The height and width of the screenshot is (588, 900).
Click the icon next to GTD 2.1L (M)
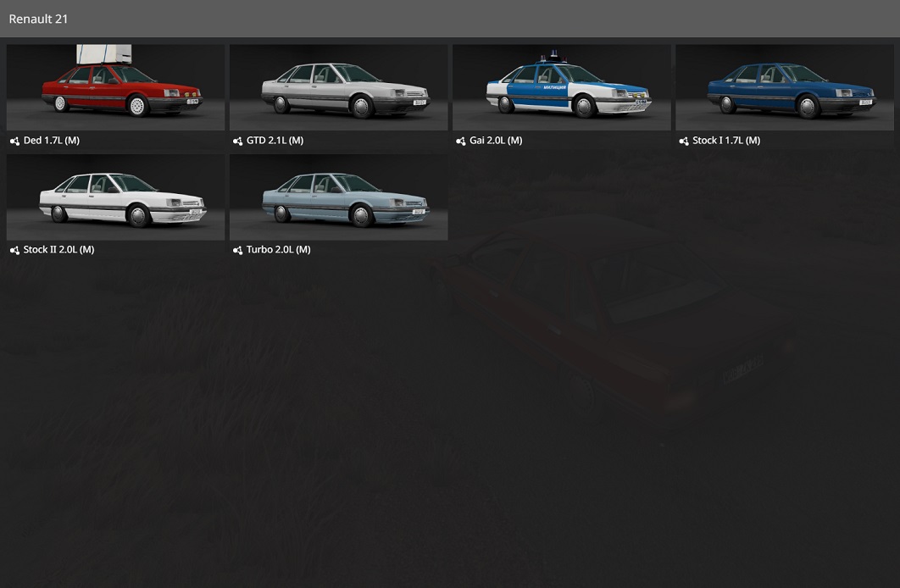click(238, 141)
